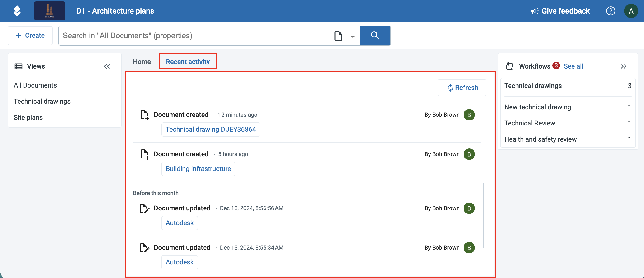Screen dimensions: 644x278
Task: Click the activity list vertical scrollbar
Action: [x=483, y=216]
